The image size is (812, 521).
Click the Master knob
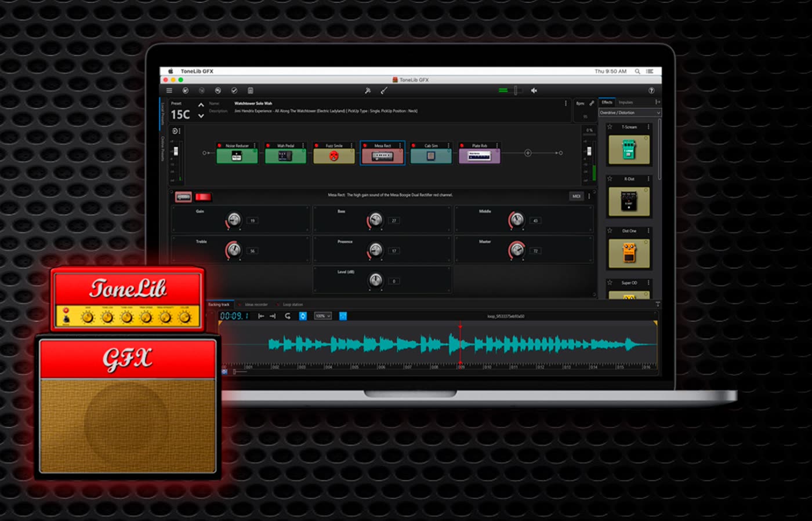tap(517, 250)
